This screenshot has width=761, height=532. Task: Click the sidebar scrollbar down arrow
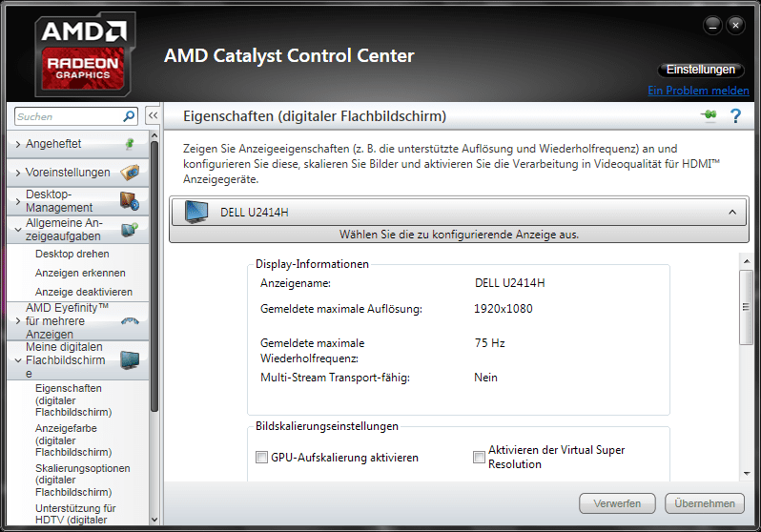pyautogui.click(x=154, y=520)
